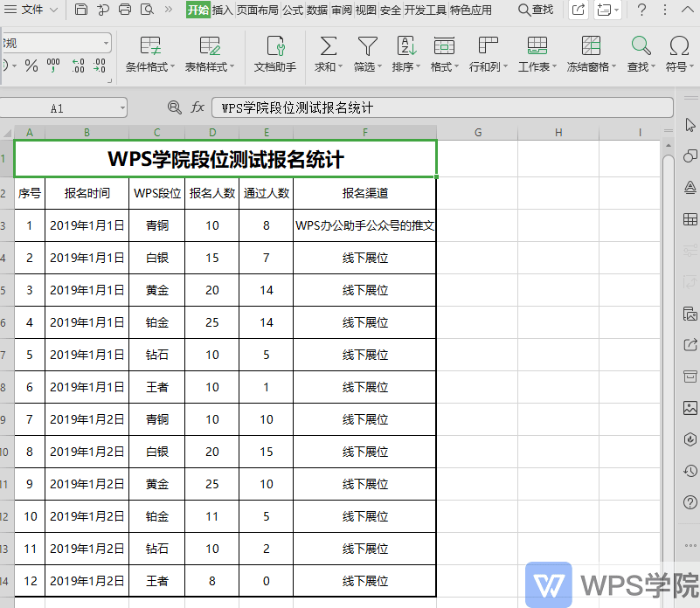The image size is (700, 608).
Task: Click the 序号 header cell
Action: [x=30, y=193]
